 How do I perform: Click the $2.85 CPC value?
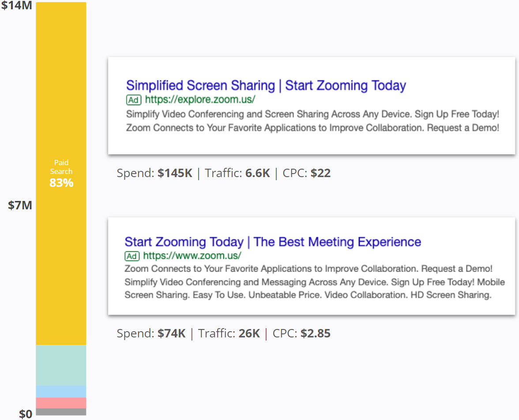[x=315, y=333]
